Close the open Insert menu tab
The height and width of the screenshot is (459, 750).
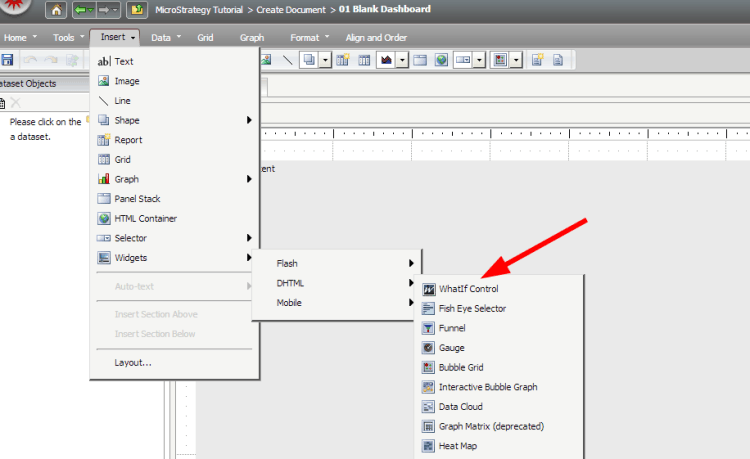[115, 37]
